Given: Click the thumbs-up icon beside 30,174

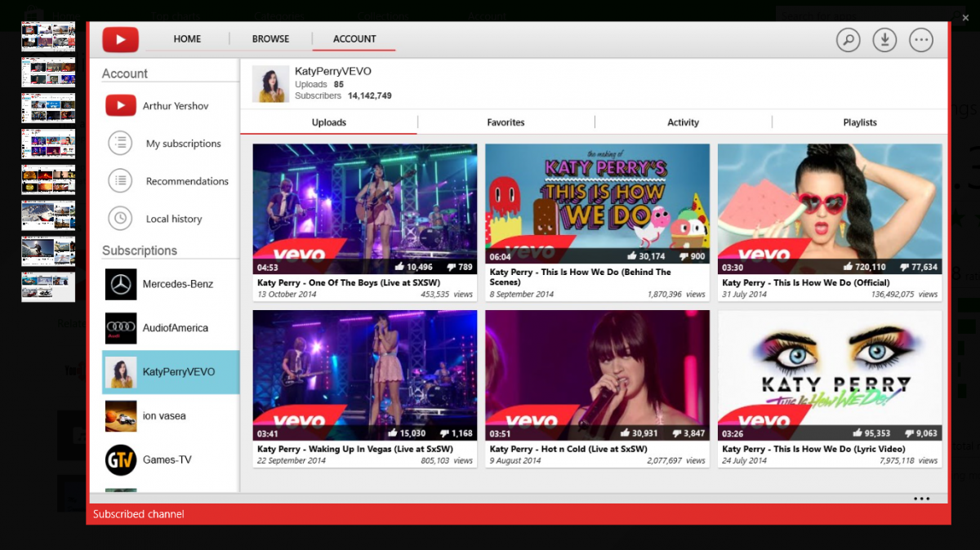Looking at the screenshot, I should point(632,256).
